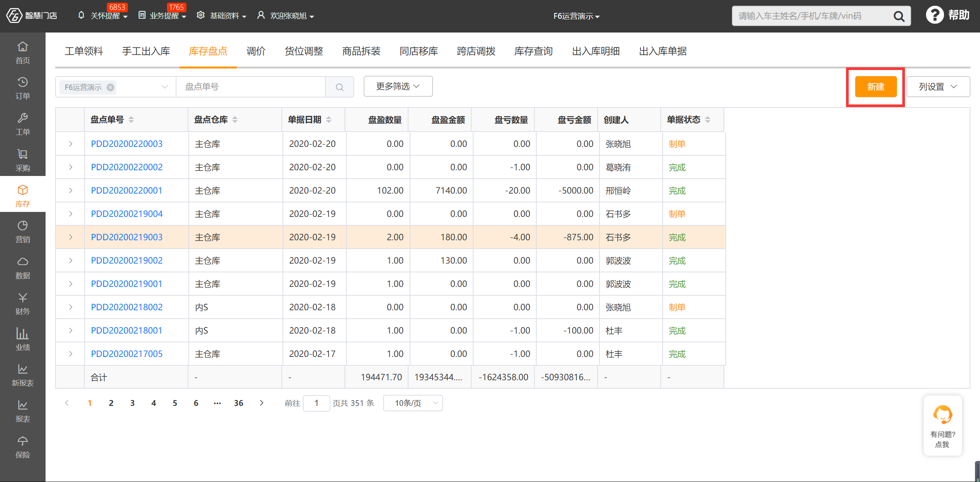Click the 盘点单号 search magnifier button
980x482 pixels.
pyautogui.click(x=339, y=87)
